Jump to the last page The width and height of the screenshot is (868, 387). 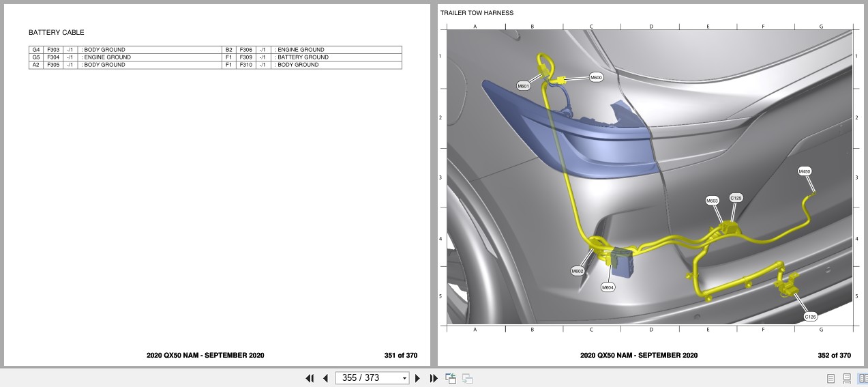click(x=433, y=378)
